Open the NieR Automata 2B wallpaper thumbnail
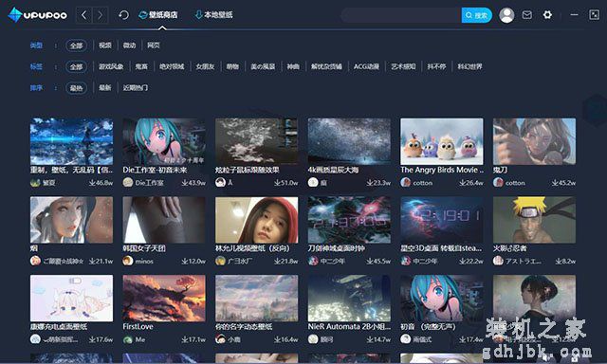This screenshot has height=364, width=607. 349,299
